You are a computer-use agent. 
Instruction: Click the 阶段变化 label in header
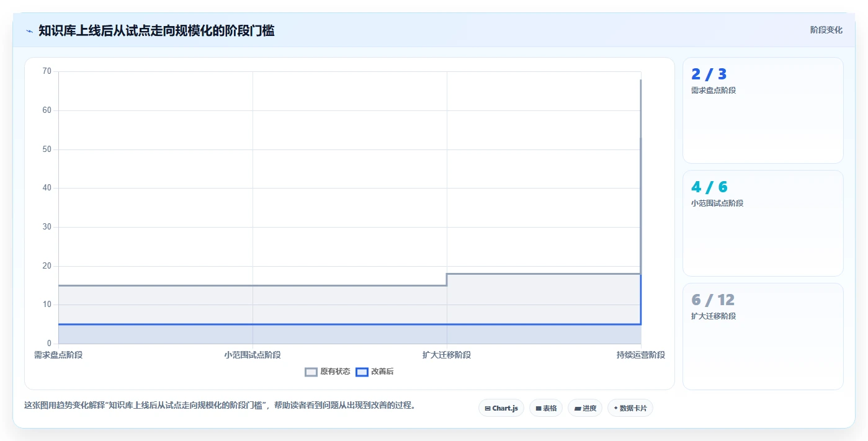[x=826, y=30]
